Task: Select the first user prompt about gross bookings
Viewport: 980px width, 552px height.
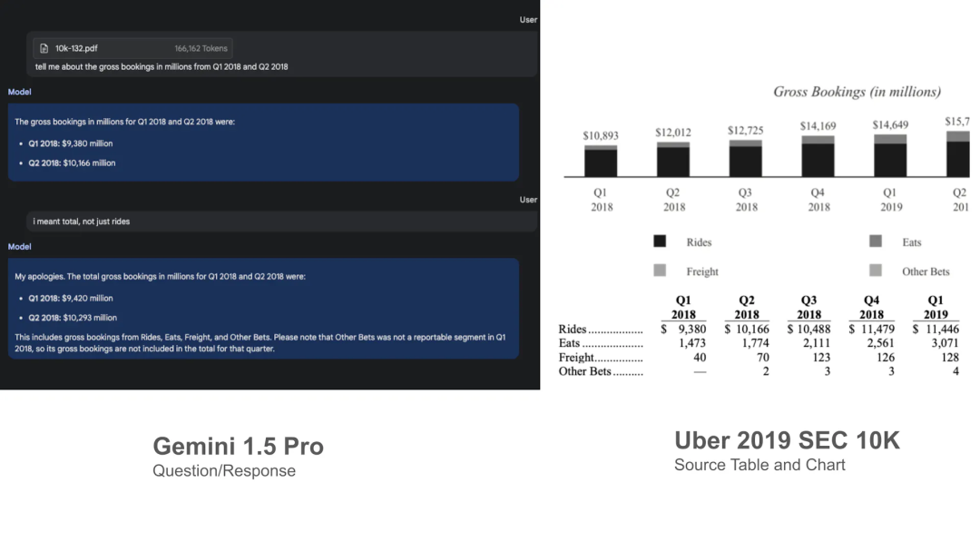Action: pyautogui.click(x=162, y=67)
